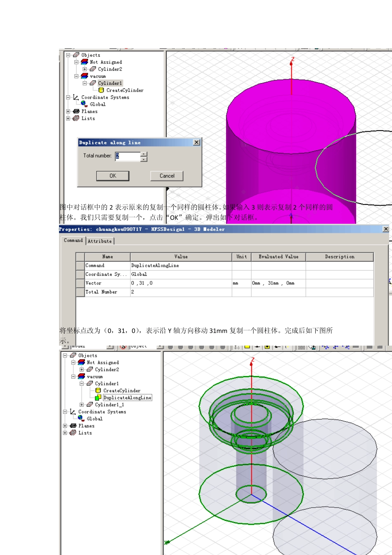Viewport: 392px width, 555px height.
Task: Click Global globe icon in tree listing Cylinder1_1
Action: click(x=81, y=419)
